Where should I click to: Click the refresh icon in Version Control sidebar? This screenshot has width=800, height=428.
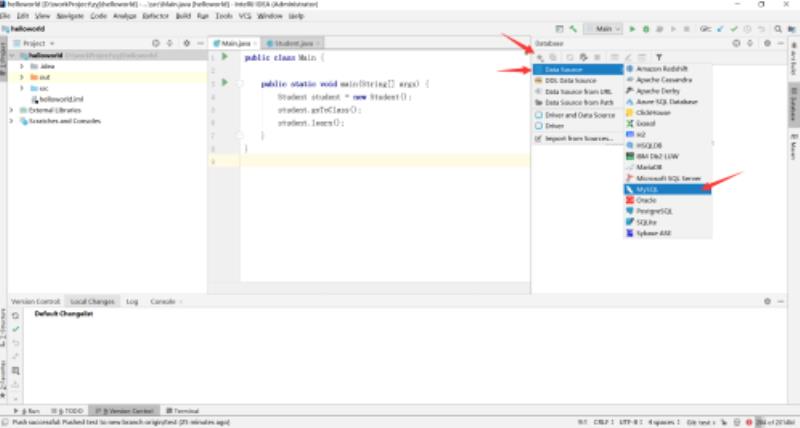15,316
